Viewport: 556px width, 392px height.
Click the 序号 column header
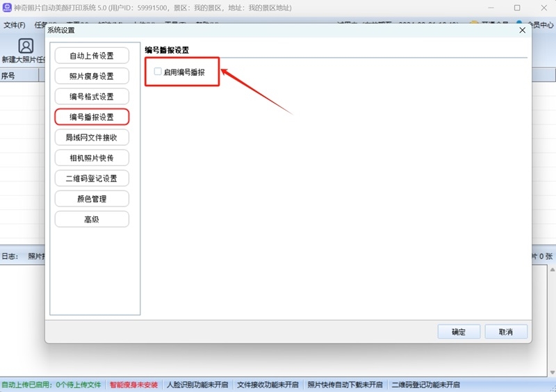coord(19,76)
